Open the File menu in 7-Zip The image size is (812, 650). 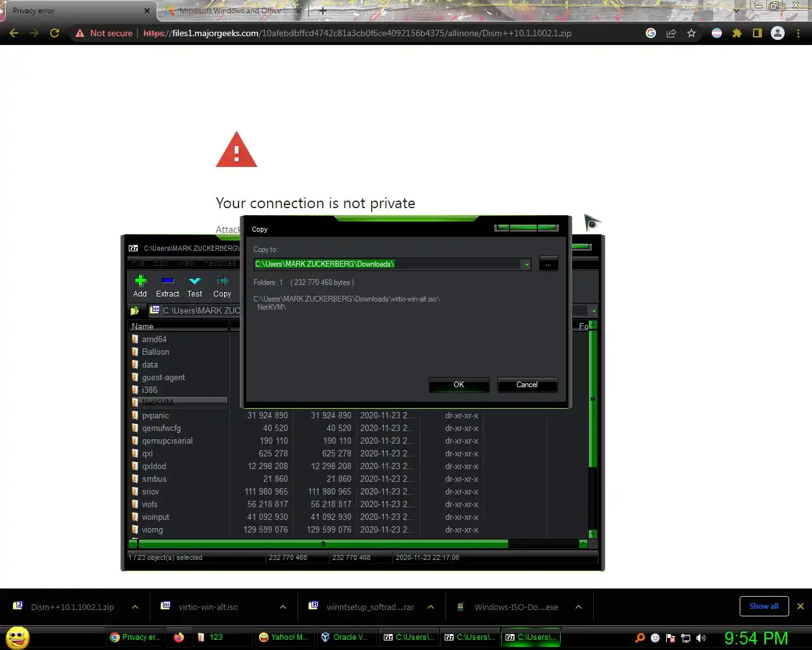pos(138,263)
